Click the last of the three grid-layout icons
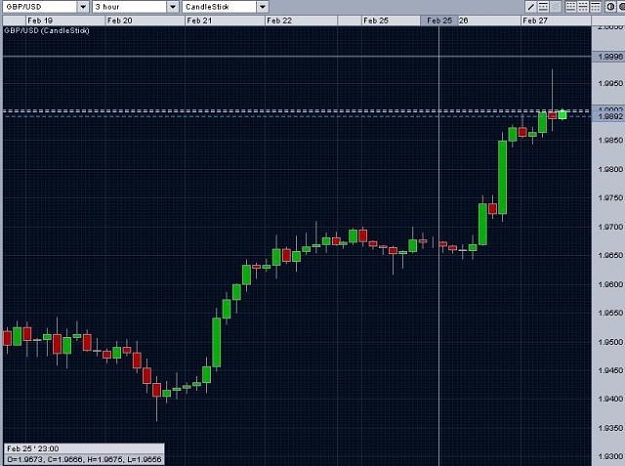 (595, 7)
